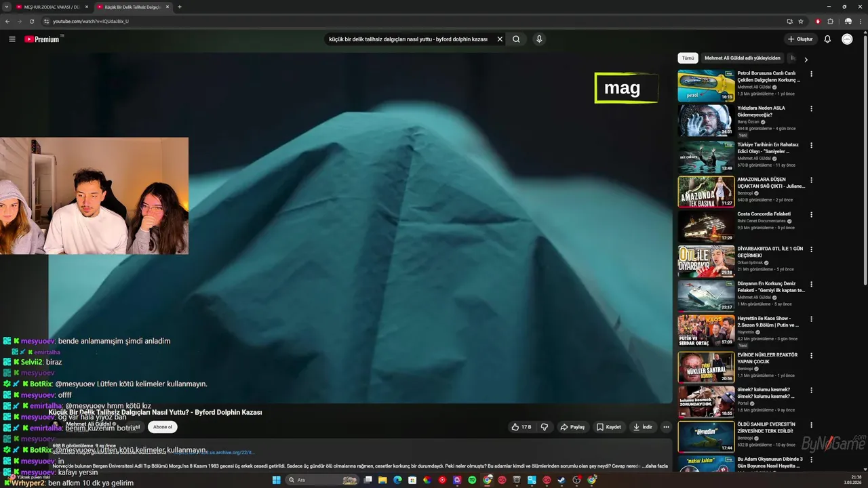Select 'Mehmet Ali Güldal adlı yükleyiciden' chip
Screen dimensions: 868x488
(x=743, y=58)
